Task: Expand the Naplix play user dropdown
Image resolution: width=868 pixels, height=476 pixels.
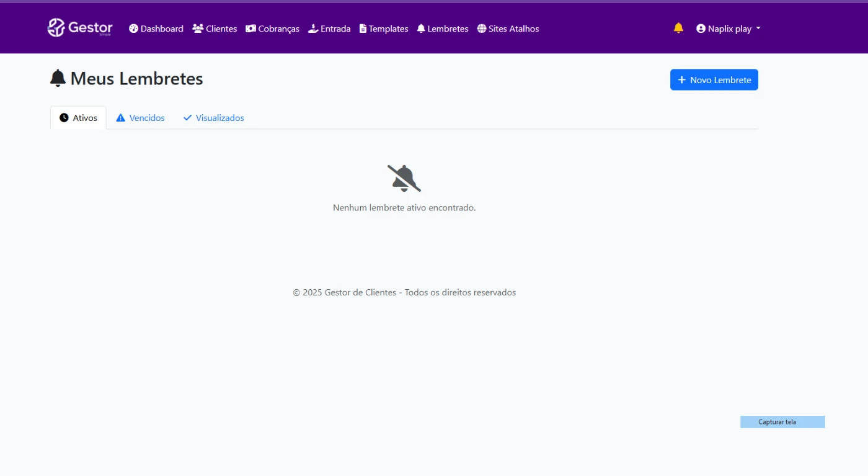Action: pos(728,29)
